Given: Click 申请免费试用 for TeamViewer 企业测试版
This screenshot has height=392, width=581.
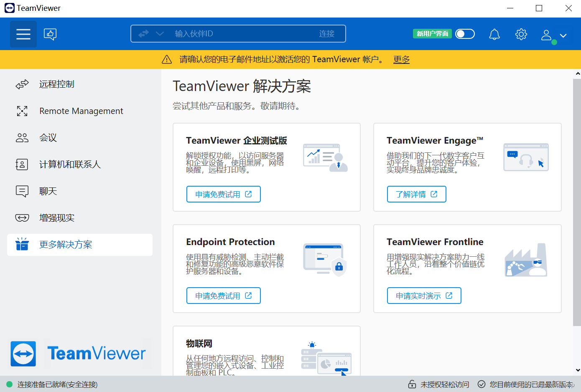Looking at the screenshot, I should click(223, 194).
